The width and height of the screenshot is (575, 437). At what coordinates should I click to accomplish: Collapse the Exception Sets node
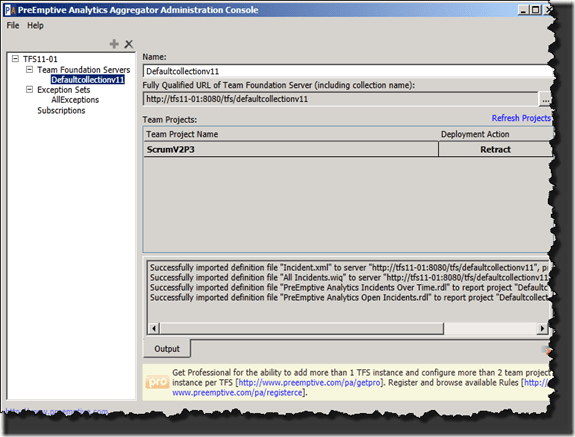pyautogui.click(x=29, y=89)
